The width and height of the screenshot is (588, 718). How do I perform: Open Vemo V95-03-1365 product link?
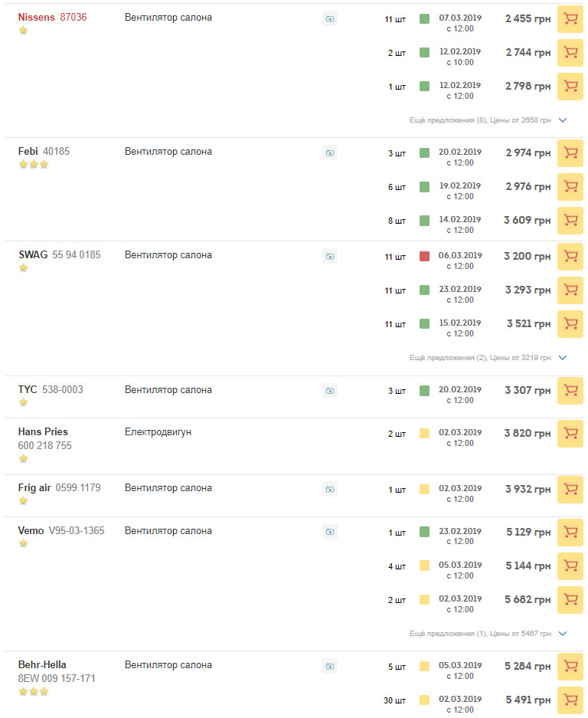(61, 531)
